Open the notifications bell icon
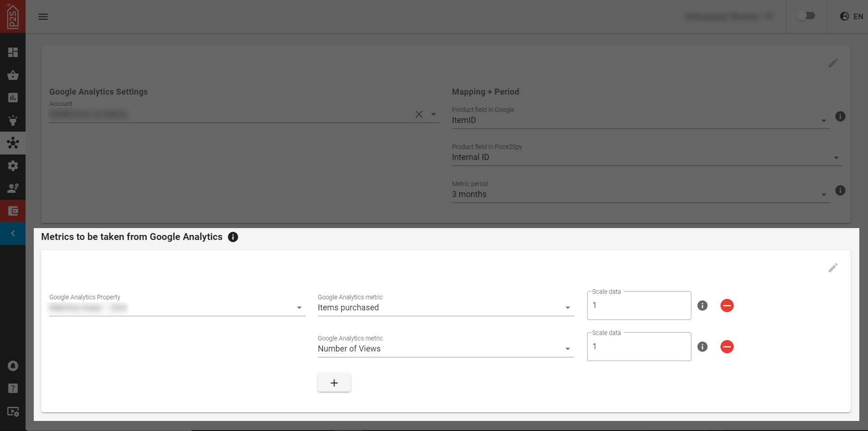The width and height of the screenshot is (868, 431). coord(13,366)
